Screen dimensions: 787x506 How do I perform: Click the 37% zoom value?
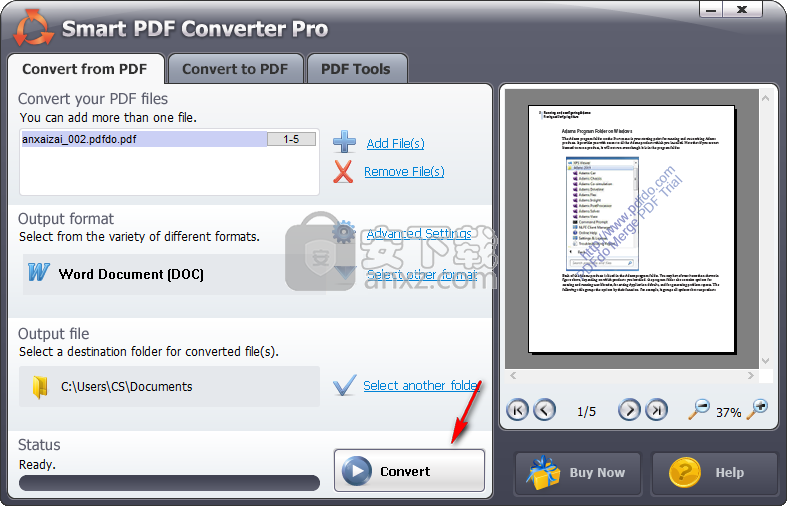click(x=728, y=413)
